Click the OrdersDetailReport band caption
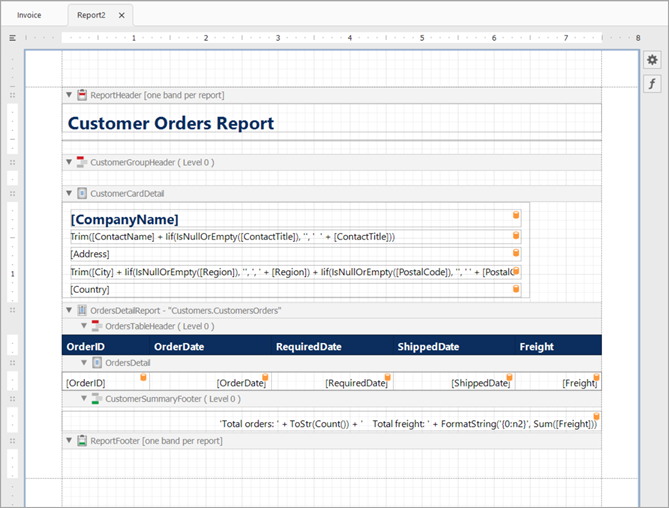 pos(186,311)
